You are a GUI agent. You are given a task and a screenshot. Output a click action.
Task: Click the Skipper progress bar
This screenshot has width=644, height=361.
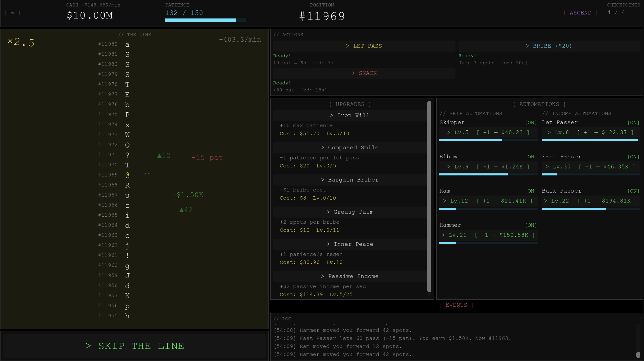point(488,140)
